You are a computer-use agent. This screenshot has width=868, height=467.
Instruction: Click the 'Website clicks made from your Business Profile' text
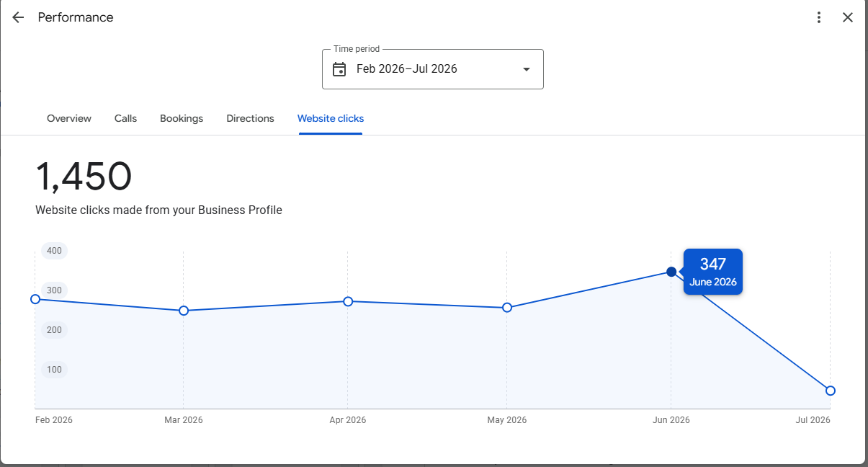[x=158, y=210]
